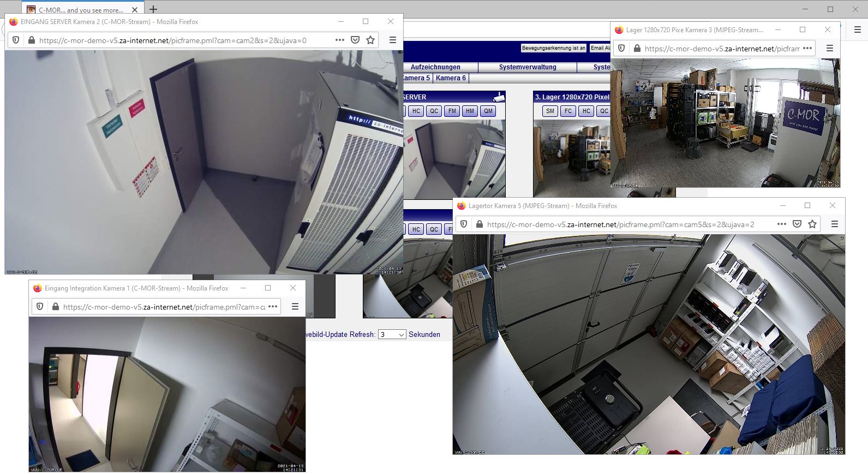Click the camera icon in the SERVER panel header
Image resolution: width=868 pixels, height=474 pixels.
[499, 97]
